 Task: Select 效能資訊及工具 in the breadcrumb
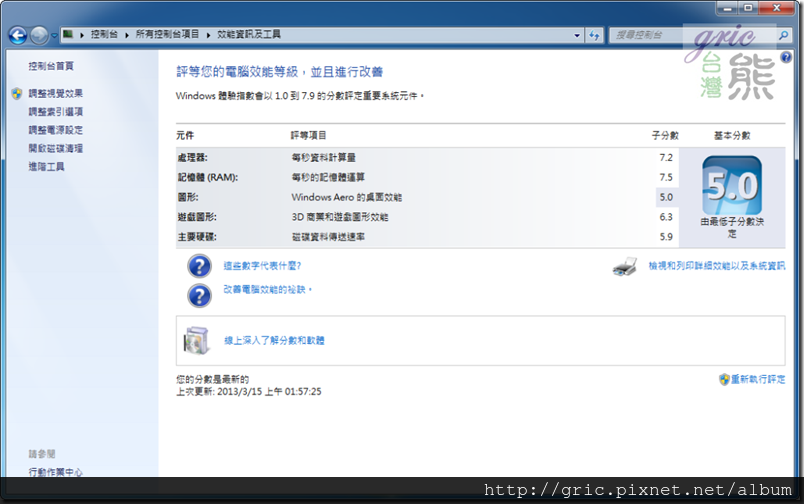(249, 34)
